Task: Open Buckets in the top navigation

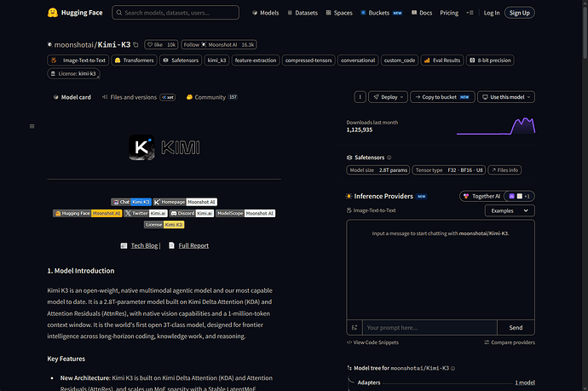Action: [382, 13]
